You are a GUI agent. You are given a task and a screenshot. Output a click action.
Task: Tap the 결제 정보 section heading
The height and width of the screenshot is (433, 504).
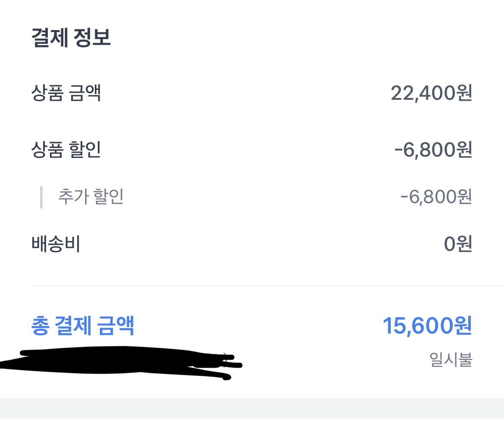pos(71,37)
